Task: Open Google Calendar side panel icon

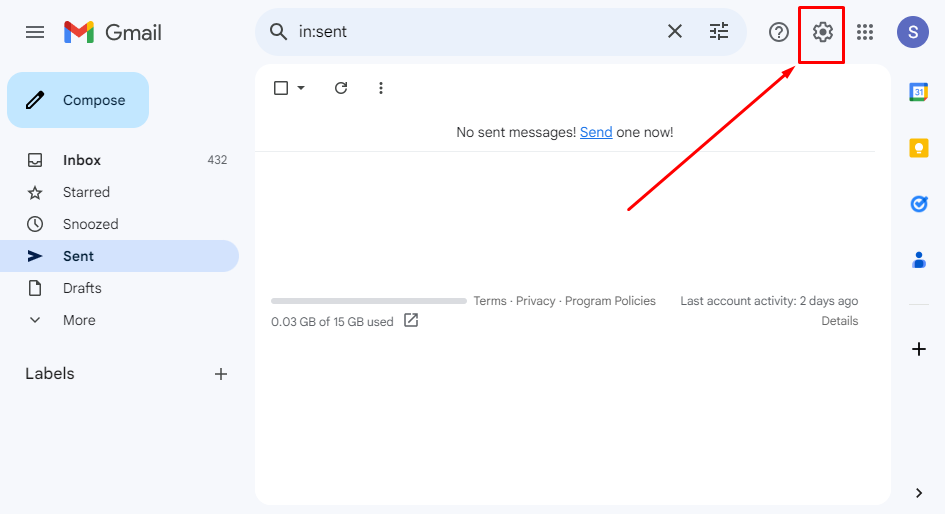Action: (x=918, y=92)
